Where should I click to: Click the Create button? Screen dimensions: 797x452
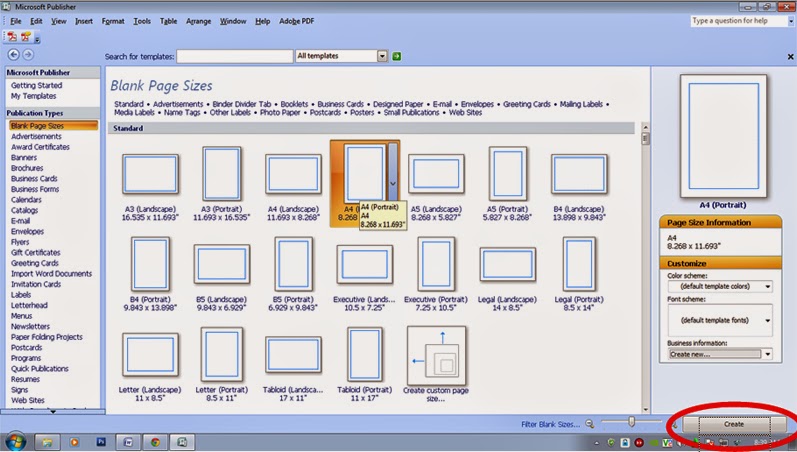coord(733,424)
